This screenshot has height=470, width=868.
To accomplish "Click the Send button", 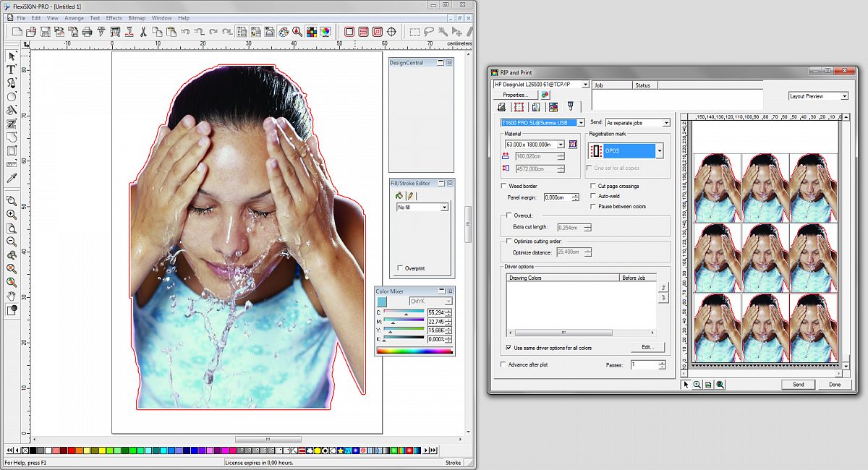I will pyautogui.click(x=798, y=385).
